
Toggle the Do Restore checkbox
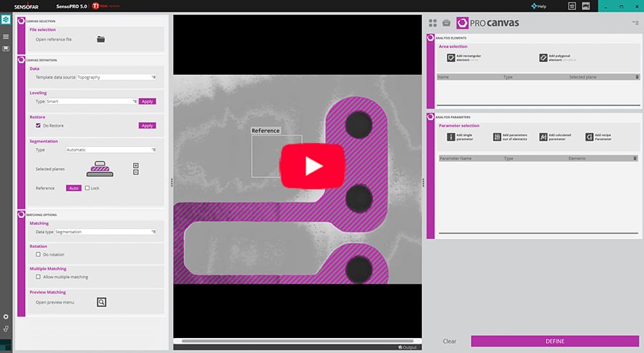(x=38, y=126)
